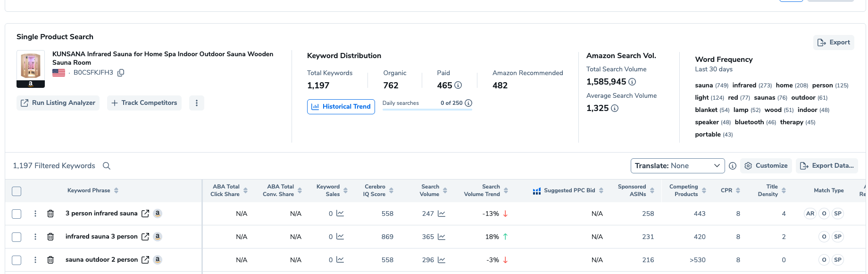This screenshot has width=868, height=274.
Task: Sort table by Search Volume column
Action: (x=445, y=191)
